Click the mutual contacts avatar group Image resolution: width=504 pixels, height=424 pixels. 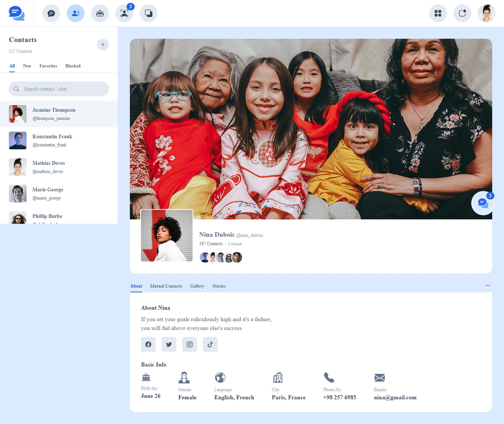click(221, 257)
